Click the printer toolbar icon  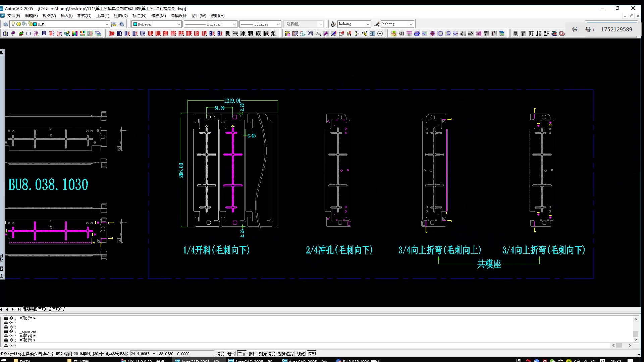coord(417,34)
